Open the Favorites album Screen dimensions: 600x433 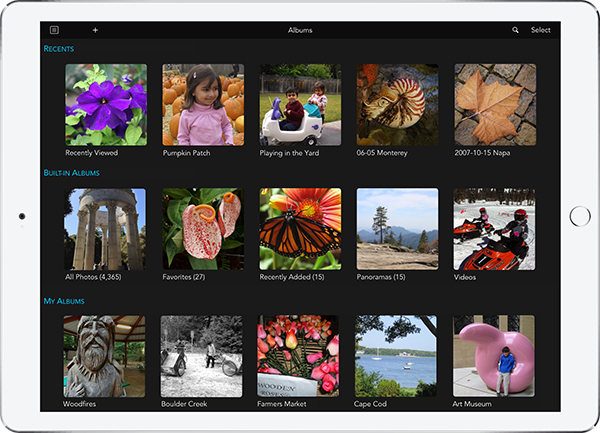click(x=203, y=229)
